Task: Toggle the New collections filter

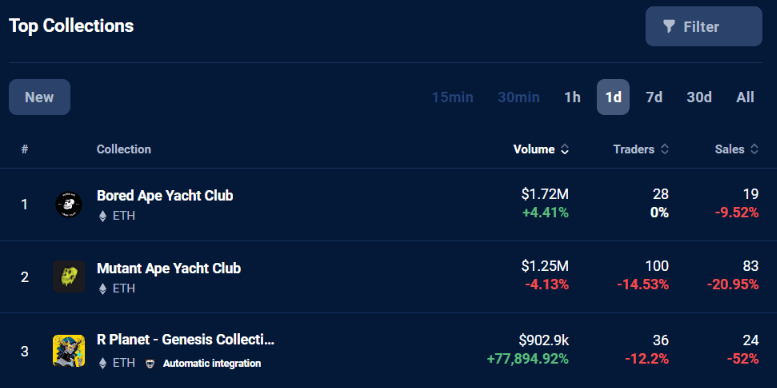Action: pyautogui.click(x=40, y=97)
